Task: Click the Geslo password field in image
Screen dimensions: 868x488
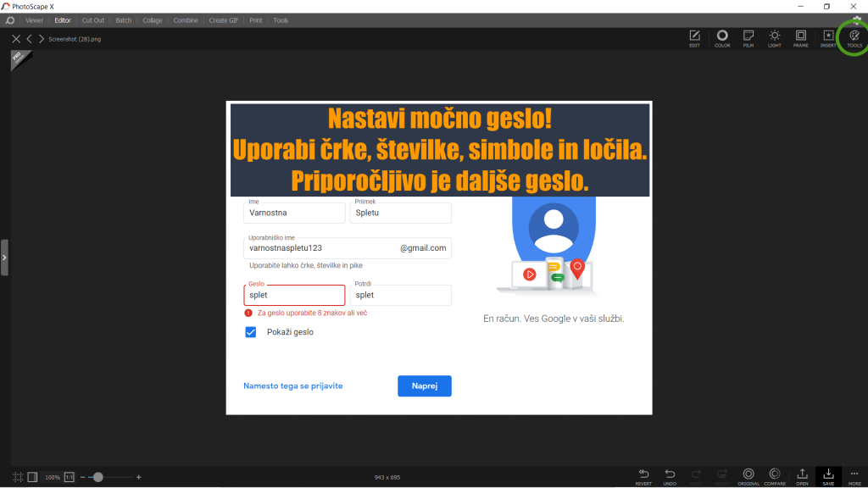Action: pyautogui.click(x=294, y=295)
